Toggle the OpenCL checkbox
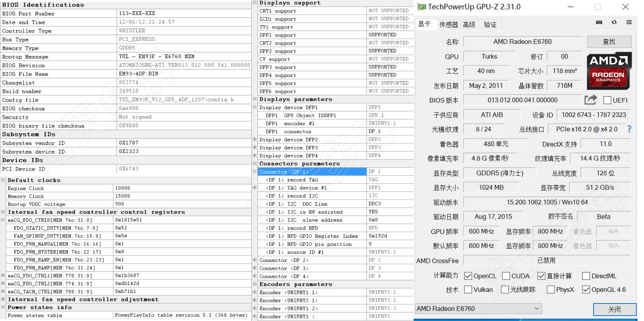Image resolution: width=644 pixels, height=321 pixels. click(468, 276)
